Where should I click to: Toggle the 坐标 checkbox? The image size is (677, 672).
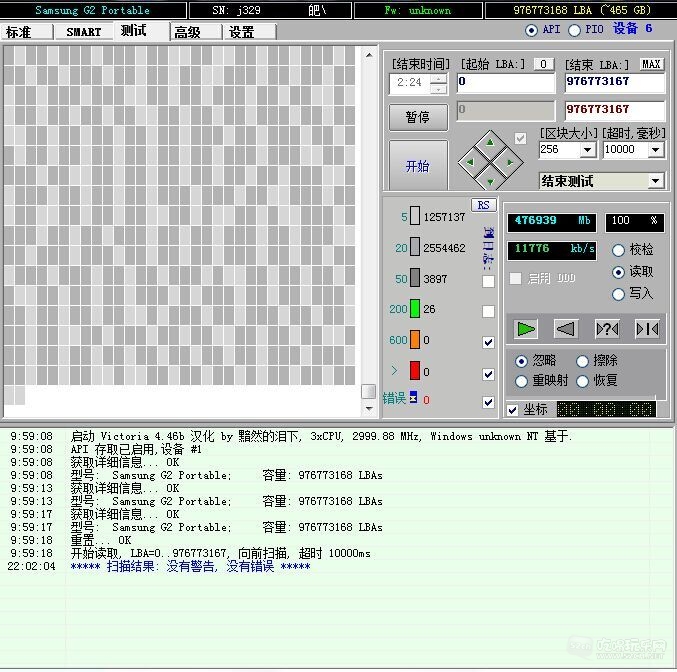(x=512, y=410)
